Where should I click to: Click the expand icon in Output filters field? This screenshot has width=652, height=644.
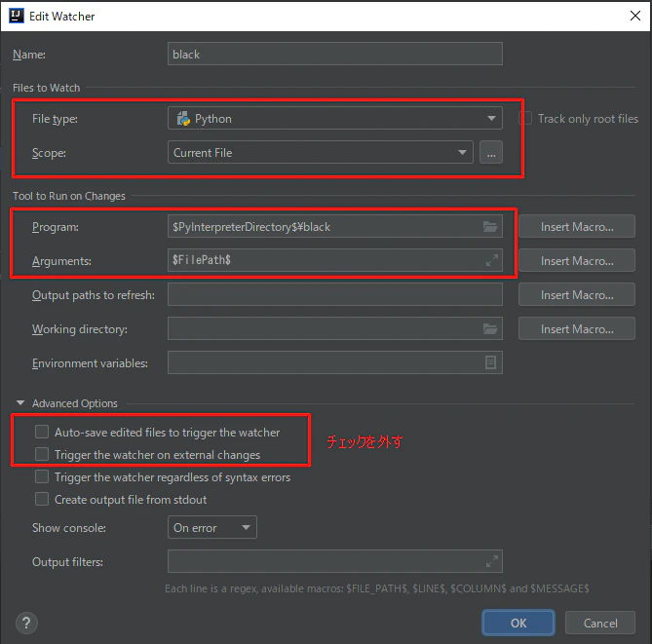pos(492,561)
